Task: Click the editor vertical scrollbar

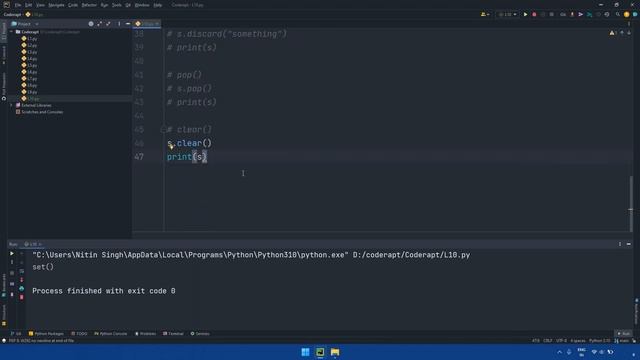Action: click(x=631, y=203)
